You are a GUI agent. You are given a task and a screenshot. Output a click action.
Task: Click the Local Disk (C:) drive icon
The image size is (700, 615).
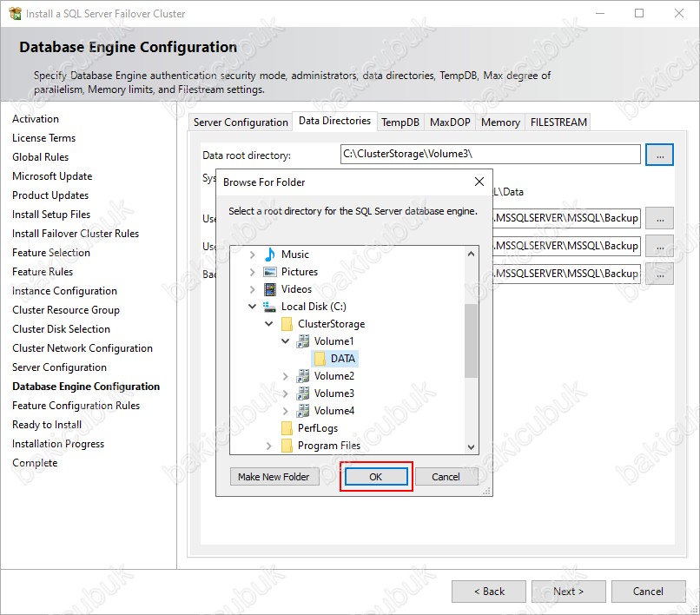269,307
